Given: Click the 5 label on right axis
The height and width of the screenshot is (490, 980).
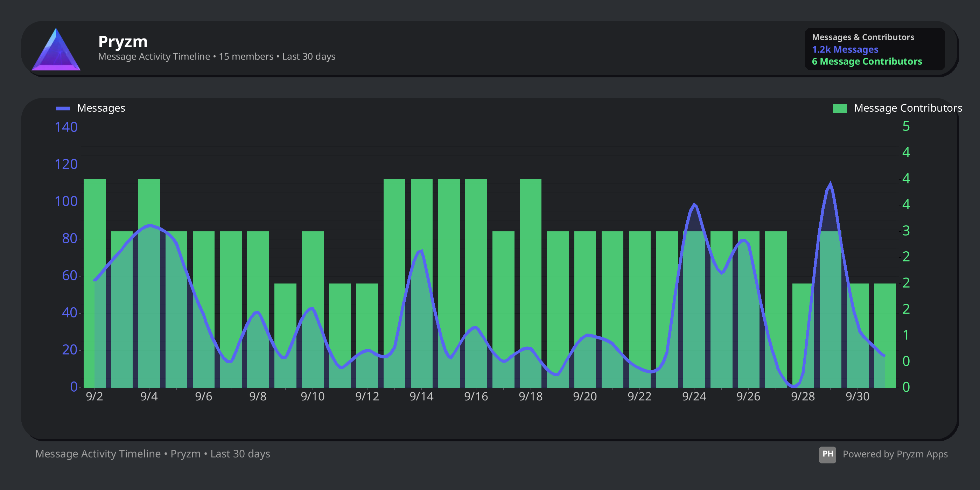Looking at the screenshot, I should [x=906, y=126].
